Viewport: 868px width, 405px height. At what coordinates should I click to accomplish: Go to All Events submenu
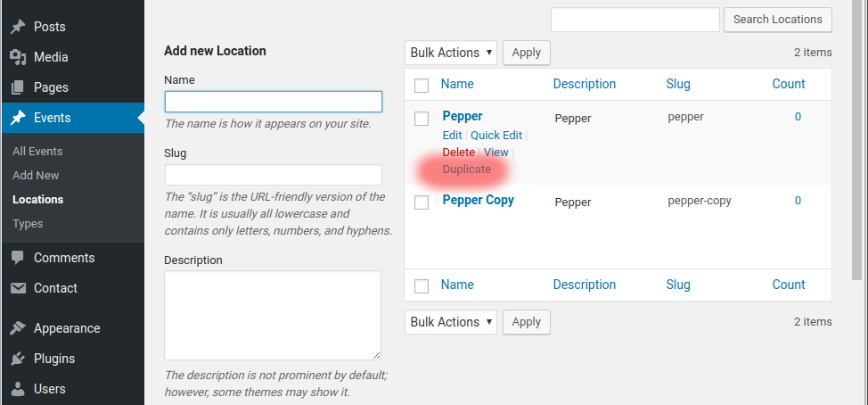(37, 152)
